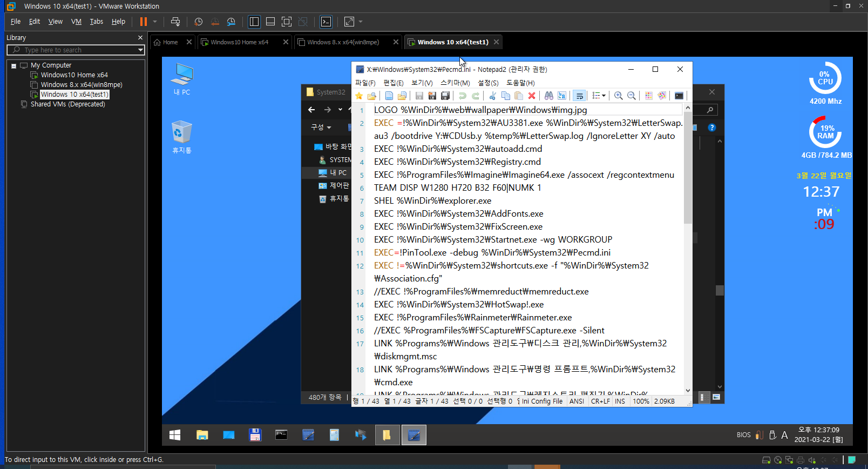
Task: Open the 파일(F) menu in Notepad2
Action: tap(365, 83)
